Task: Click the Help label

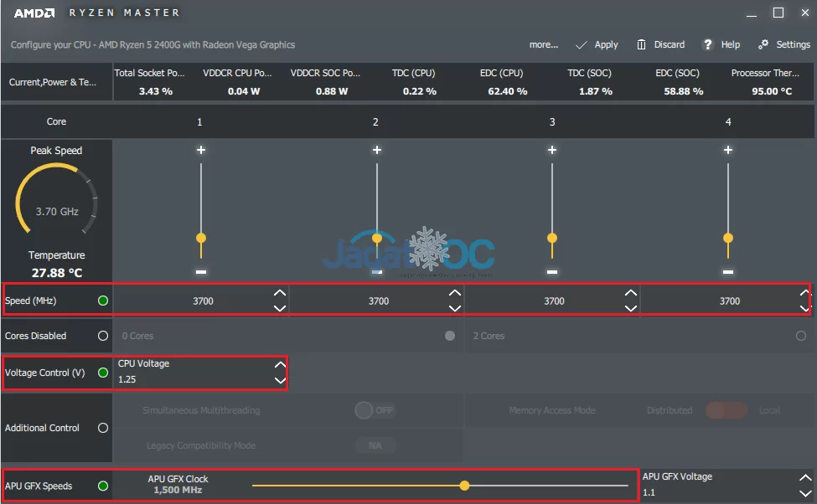Action: (x=731, y=44)
